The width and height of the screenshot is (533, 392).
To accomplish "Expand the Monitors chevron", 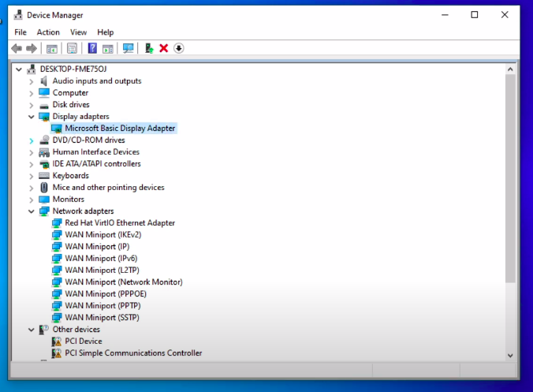I will click(x=32, y=200).
